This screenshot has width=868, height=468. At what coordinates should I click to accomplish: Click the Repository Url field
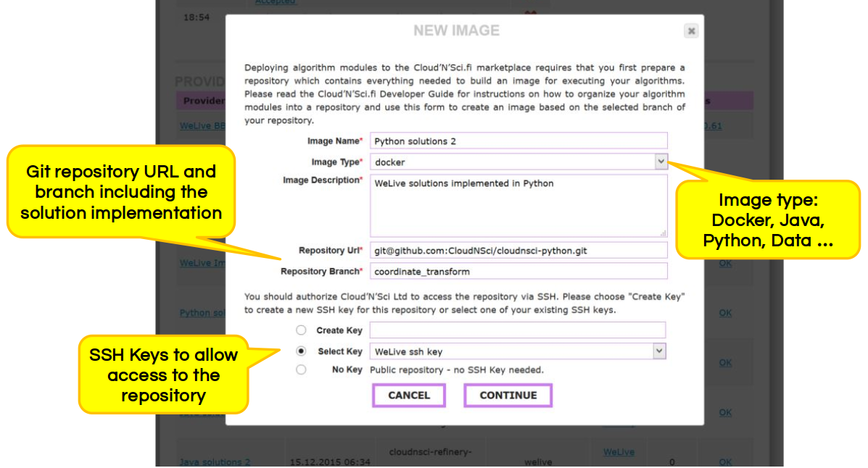[518, 251]
